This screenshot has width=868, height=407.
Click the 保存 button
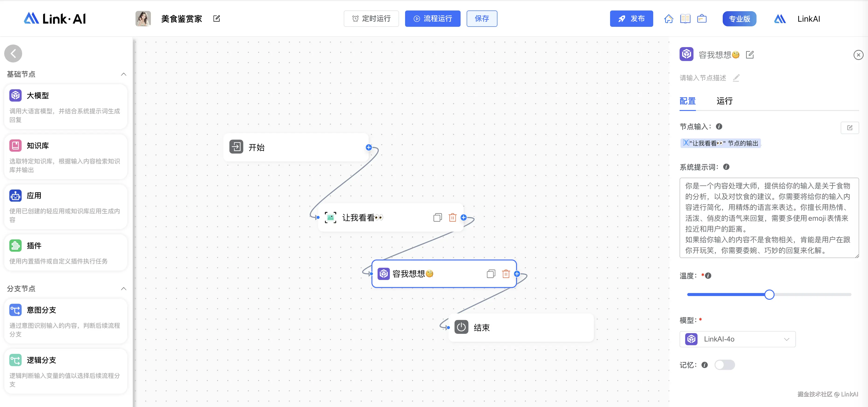point(482,19)
